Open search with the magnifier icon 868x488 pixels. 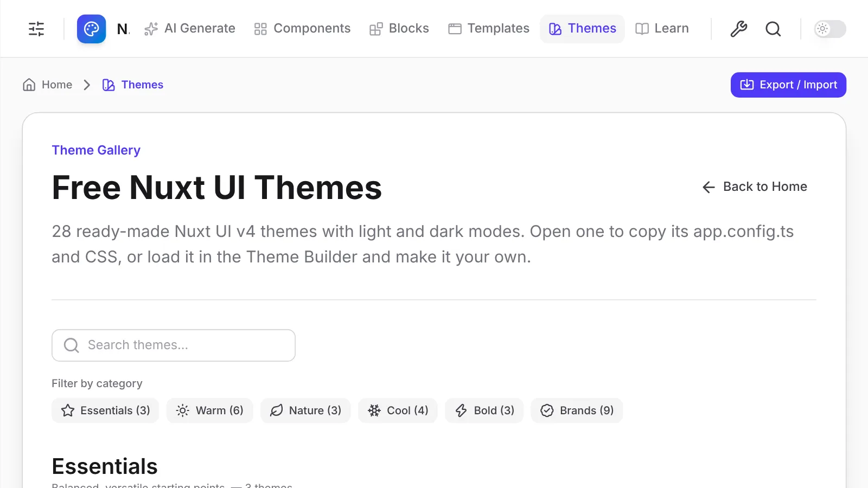coord(773,29)
